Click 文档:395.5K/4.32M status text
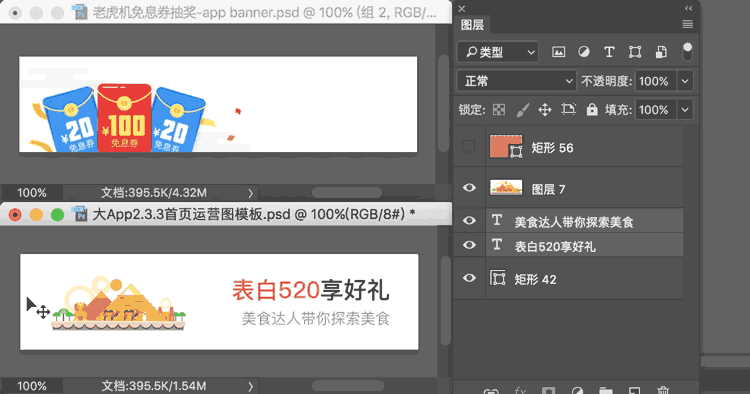Viewport: 750px width, 394px height. point(154,193)
